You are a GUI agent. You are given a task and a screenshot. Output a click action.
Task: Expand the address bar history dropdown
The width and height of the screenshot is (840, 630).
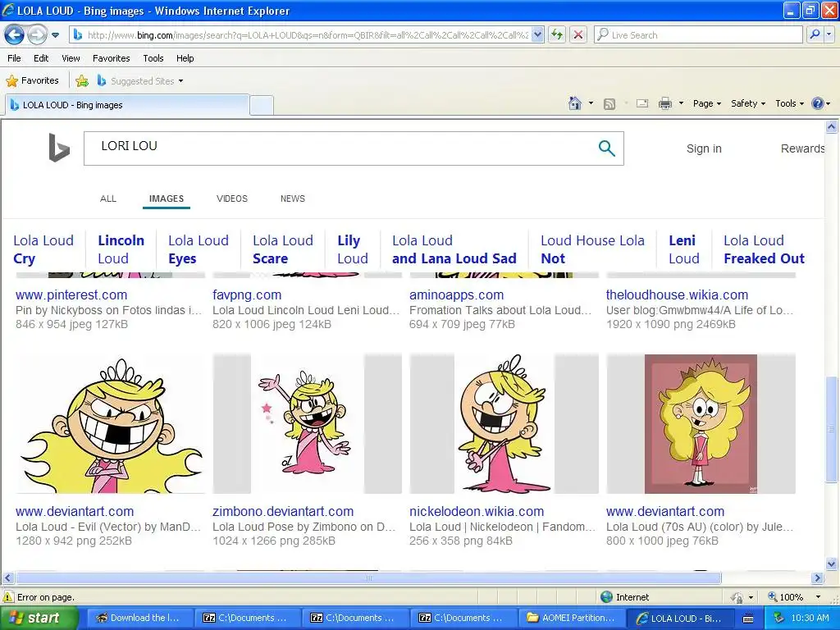(538, 35)
